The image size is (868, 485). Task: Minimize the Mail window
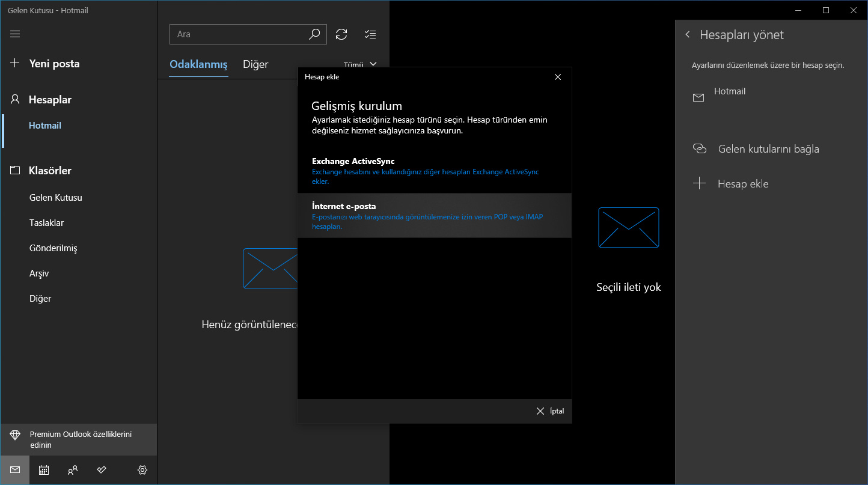click(798, 10)
